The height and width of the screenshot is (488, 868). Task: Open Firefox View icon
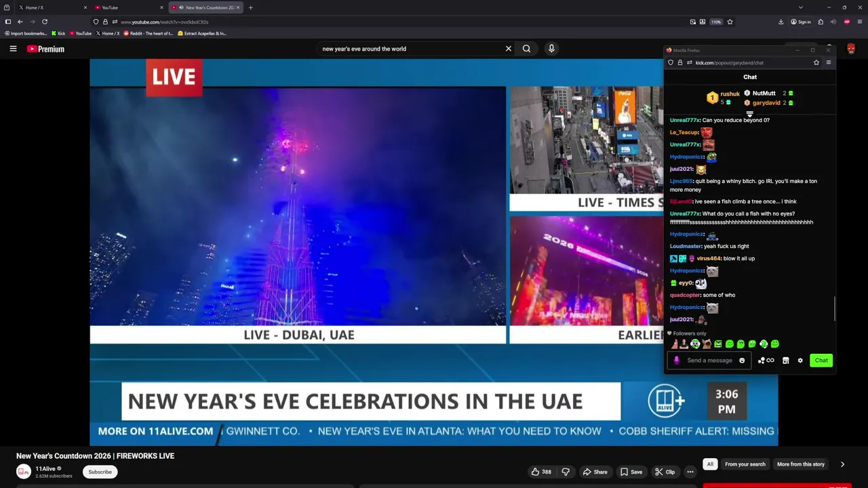(6, 7)
